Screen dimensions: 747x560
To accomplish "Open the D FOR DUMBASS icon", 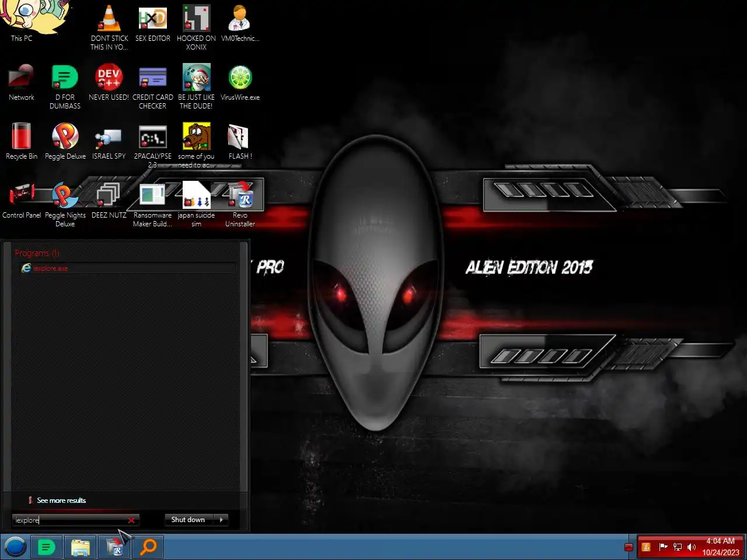I will click(65, 86).
